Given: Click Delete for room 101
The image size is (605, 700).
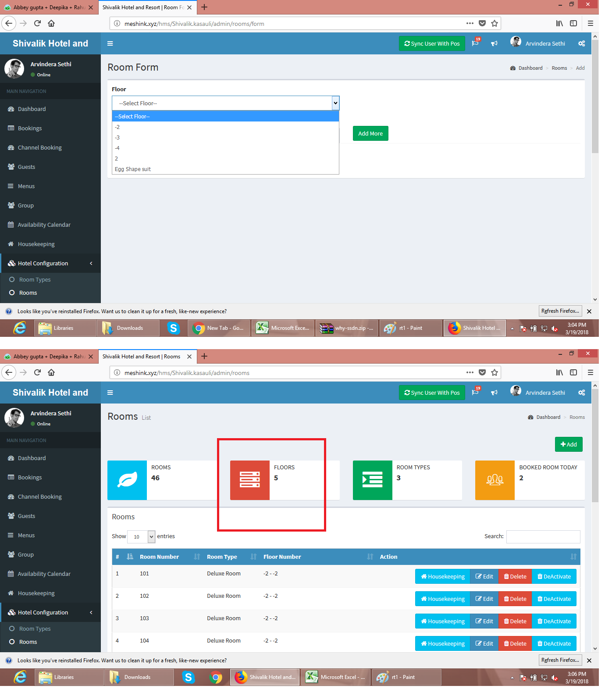Looking at the screenshot, I should pyautogui.click(x=515, y=576).
